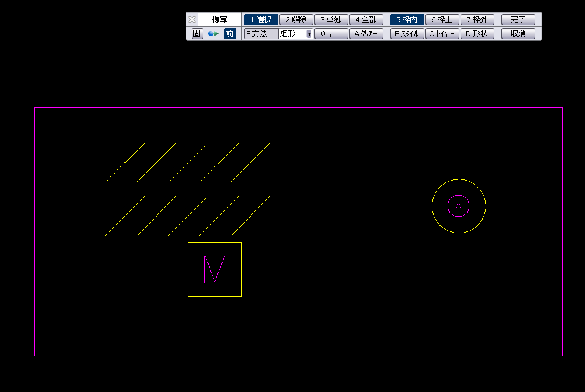Open the 矩形 method dropdown arrow
Viewport: 585px width, 392px height.
pos(309,34)
